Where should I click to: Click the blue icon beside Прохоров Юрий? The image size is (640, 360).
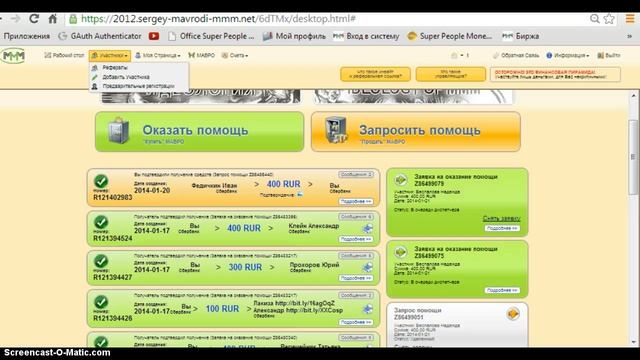tap(367, 267)
